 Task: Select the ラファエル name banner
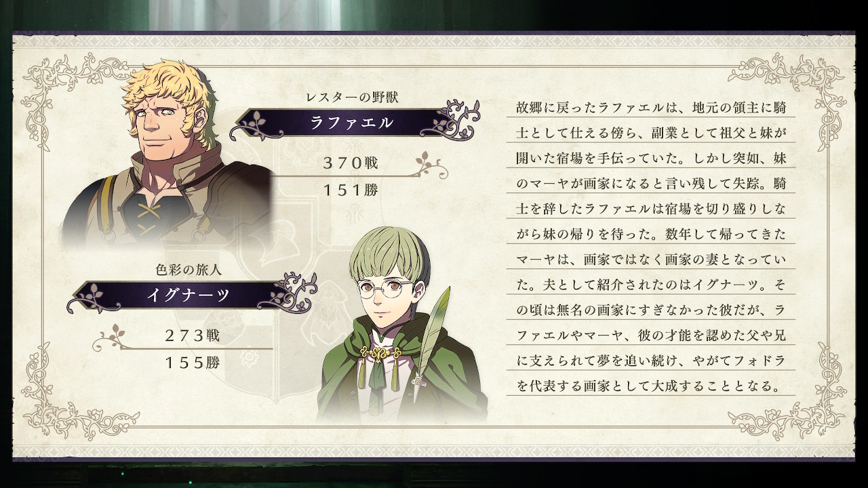tap(350, 123)
